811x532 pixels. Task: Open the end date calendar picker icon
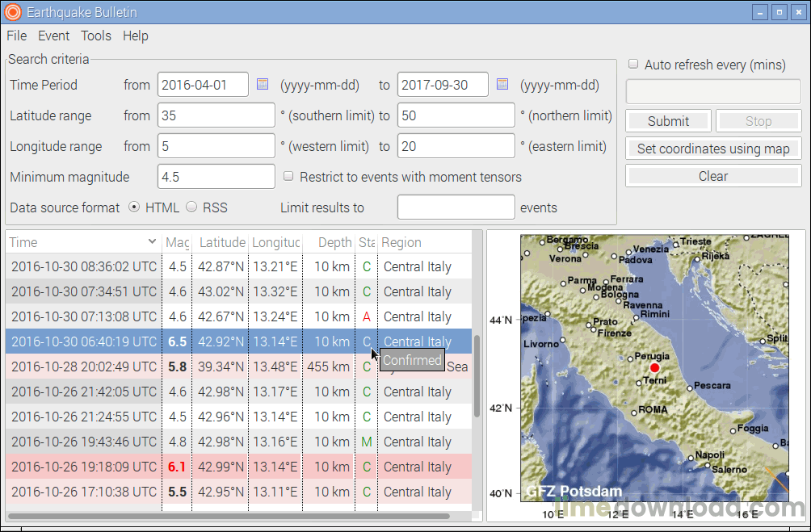(x=502, y=85)
